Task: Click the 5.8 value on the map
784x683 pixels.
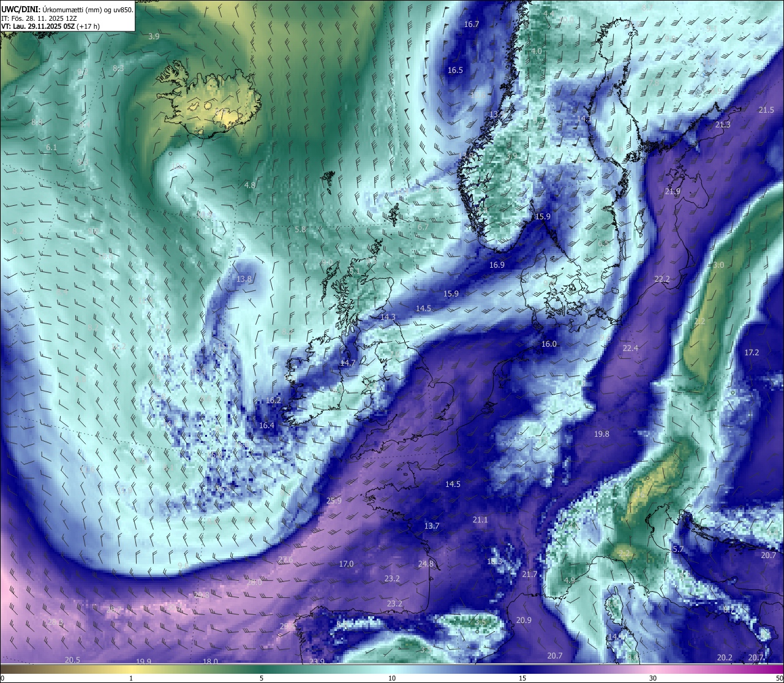Action: (x=300, y=230)
